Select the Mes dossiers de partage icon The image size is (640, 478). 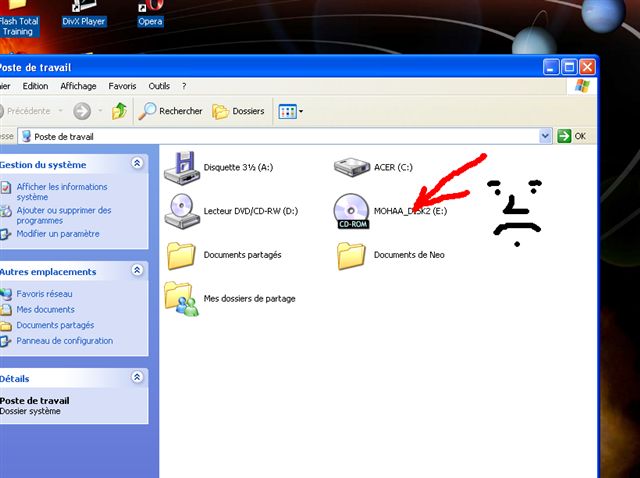click(182, 299)
